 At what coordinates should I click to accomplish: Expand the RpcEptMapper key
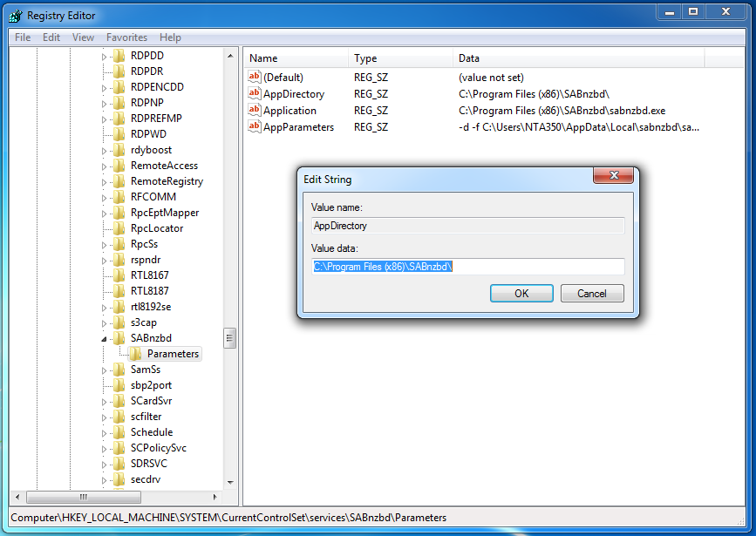click(104, 214)
